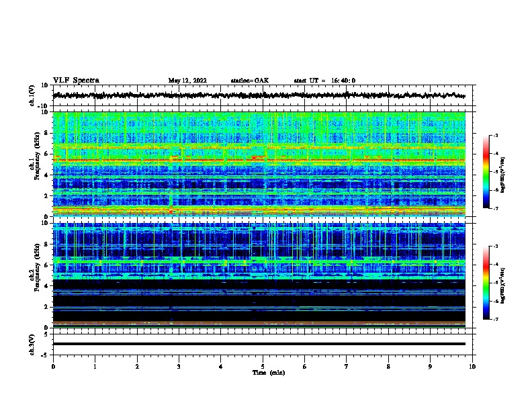
Task: Click the "-5" tick of ch.3 axis
Action: click(x=46, y=355)
